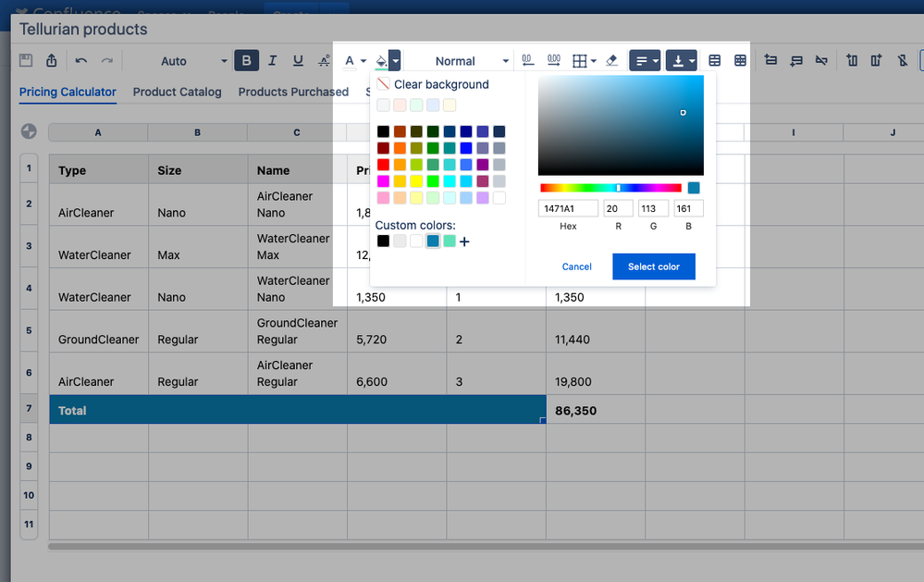Cancel the color selection

(x=576, y=266)
